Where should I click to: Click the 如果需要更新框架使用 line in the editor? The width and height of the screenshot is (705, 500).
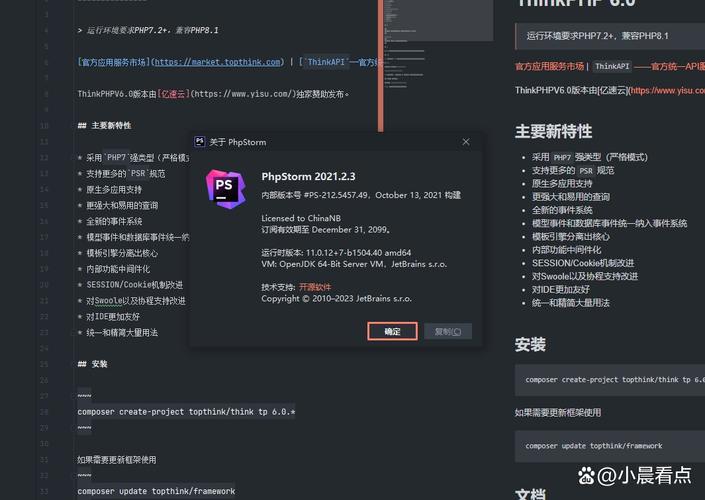(117, 460)
